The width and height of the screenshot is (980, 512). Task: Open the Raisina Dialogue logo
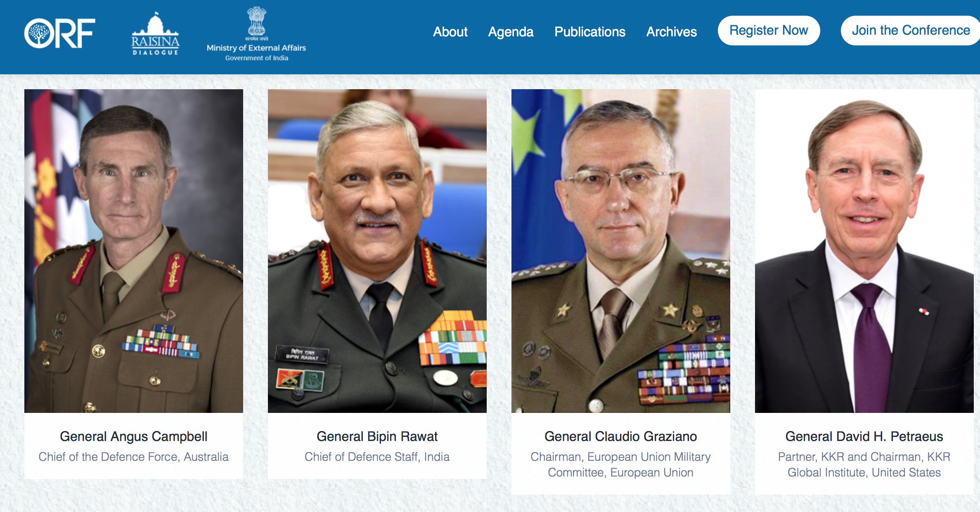pos(155,33)
